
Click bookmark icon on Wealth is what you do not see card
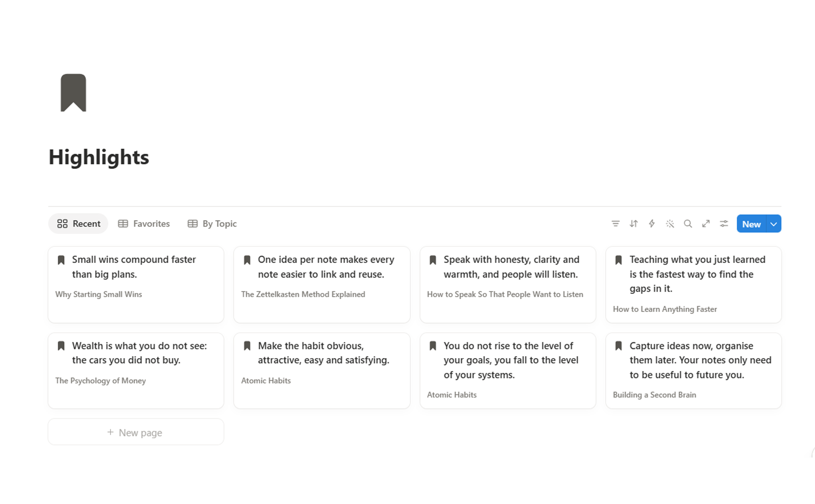[61, 346]
